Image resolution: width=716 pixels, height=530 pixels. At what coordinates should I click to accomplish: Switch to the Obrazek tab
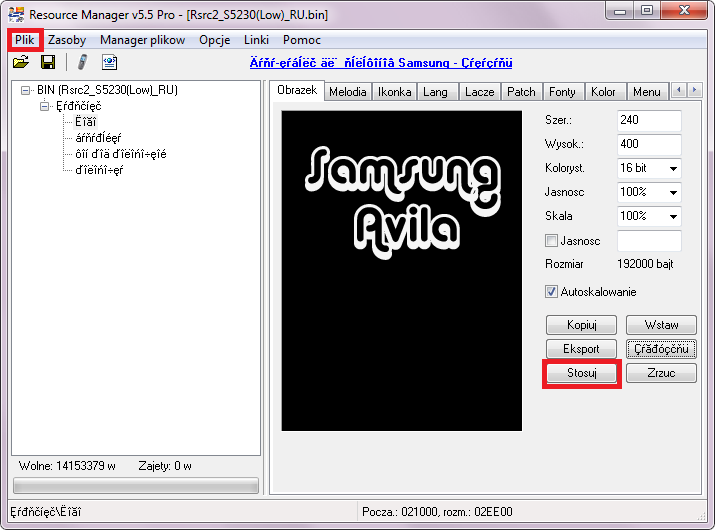[x=297, y=90]
